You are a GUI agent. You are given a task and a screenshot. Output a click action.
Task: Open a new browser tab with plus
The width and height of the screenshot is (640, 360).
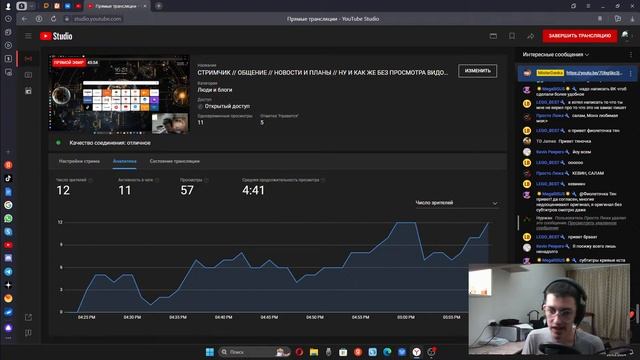click(159, 6)
